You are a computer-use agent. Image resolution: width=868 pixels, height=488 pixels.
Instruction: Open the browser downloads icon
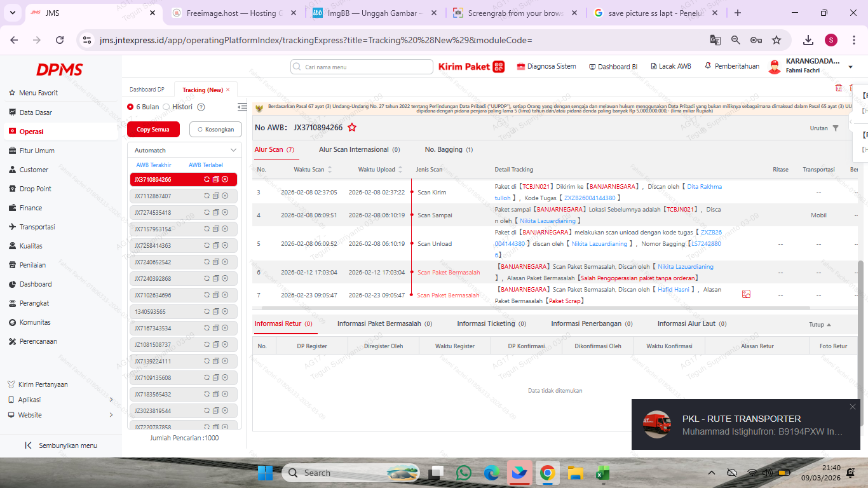coord(808,40)
